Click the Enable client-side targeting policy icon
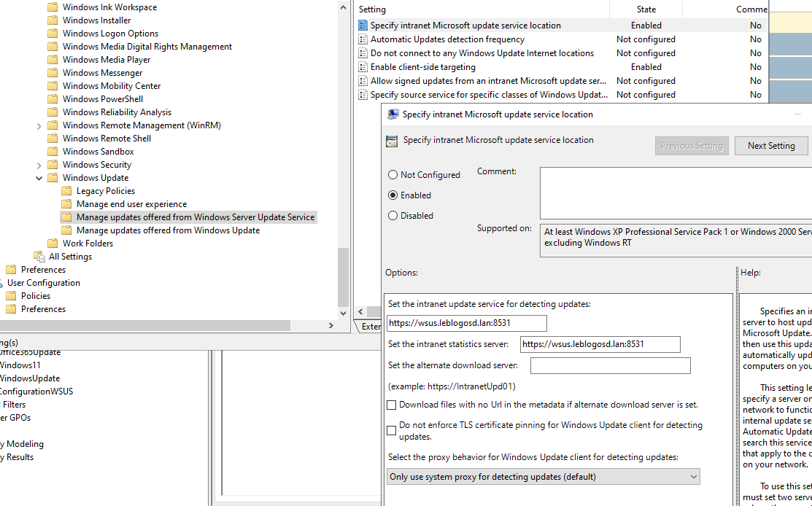 click(x=363, y=66)
